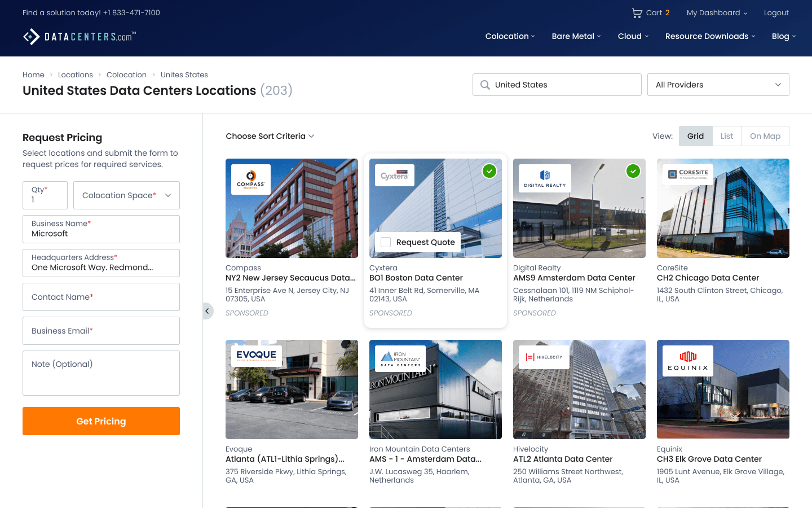Open CH2 Chicago Data Center listing
The height and width of the screenshot is (508, 812).
coord(708,278)
